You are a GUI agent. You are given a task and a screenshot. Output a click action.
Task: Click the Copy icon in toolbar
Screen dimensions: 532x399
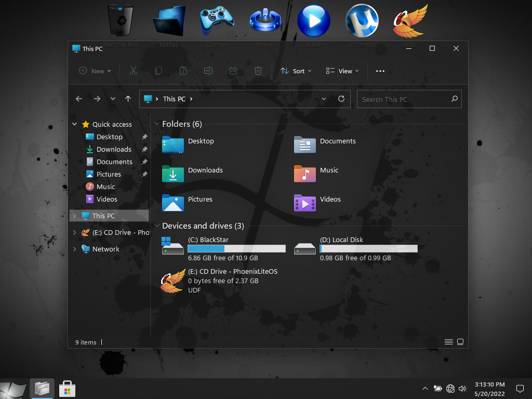(158, 71)
